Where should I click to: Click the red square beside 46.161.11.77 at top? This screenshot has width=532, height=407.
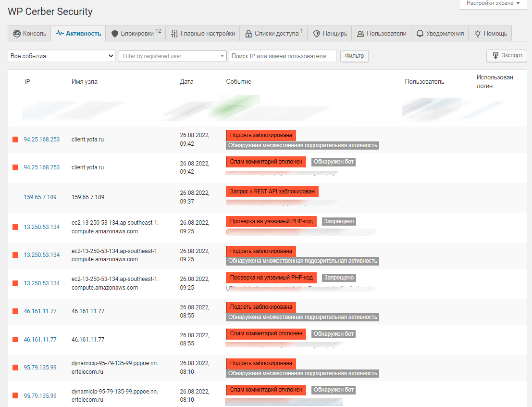tap(15, 311)
